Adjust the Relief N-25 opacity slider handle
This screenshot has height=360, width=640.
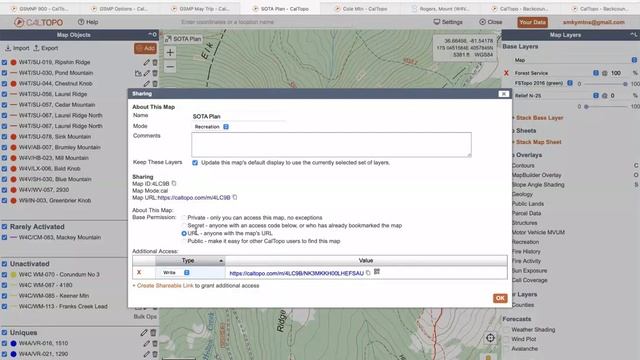(x=586, y=107)
